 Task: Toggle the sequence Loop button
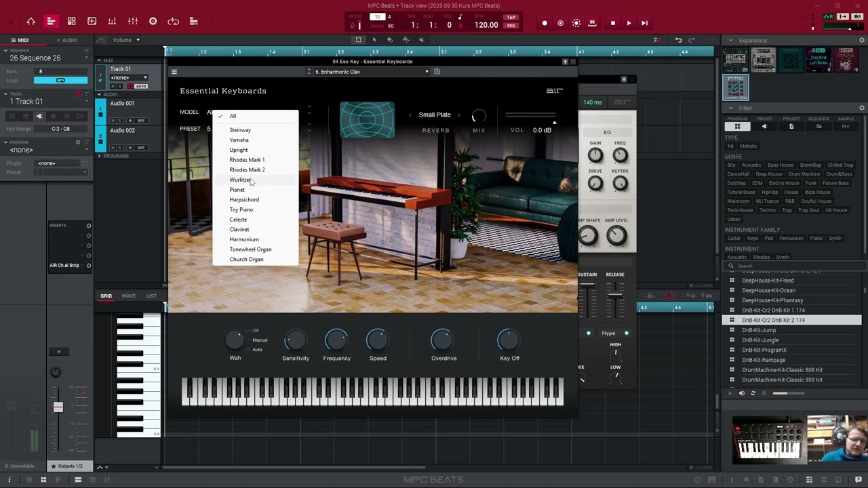(x=60, y=80)
